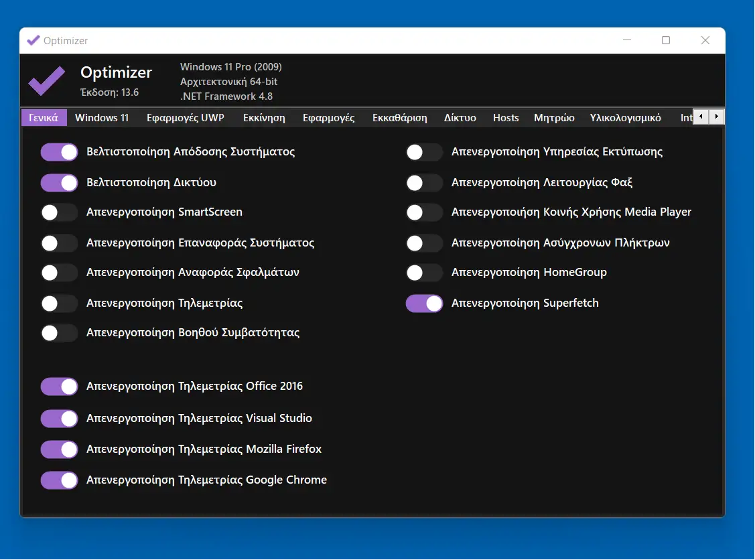Image resolution: width=755 pixels, height=560 pixels.
Task: Click the large purple Optimizer checkmark logo
Action: (46, 80)
